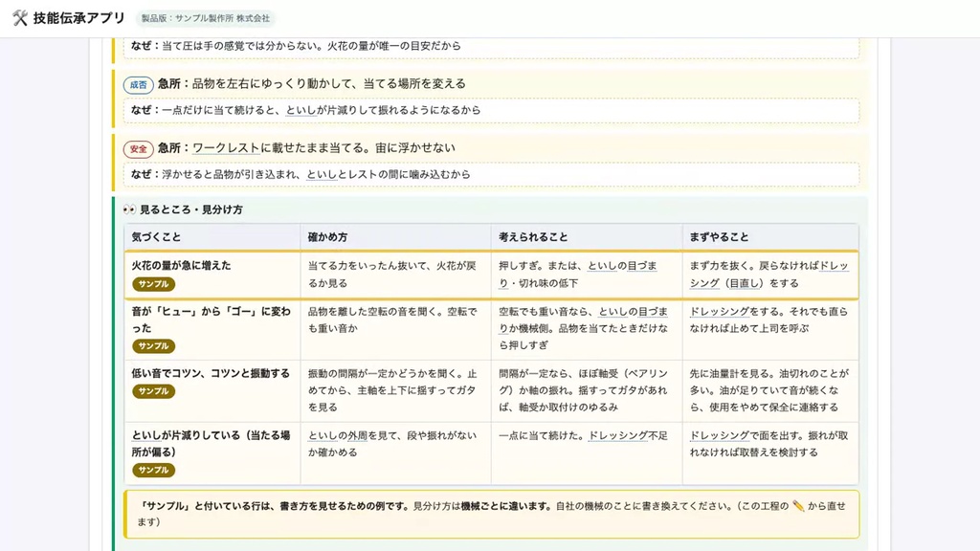Select the 考えられること column header
This screenshot has width=980, height=551.
(587, 237)
